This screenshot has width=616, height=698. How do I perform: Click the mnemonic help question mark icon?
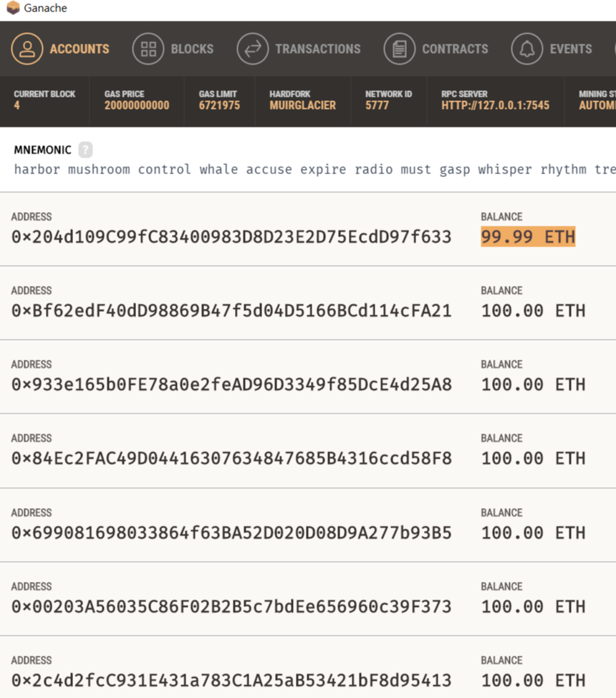[x=85, y=150]
